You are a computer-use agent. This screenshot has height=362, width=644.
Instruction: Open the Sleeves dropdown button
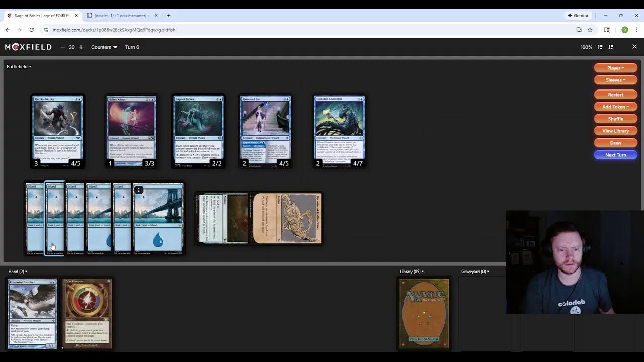(615, 80)
